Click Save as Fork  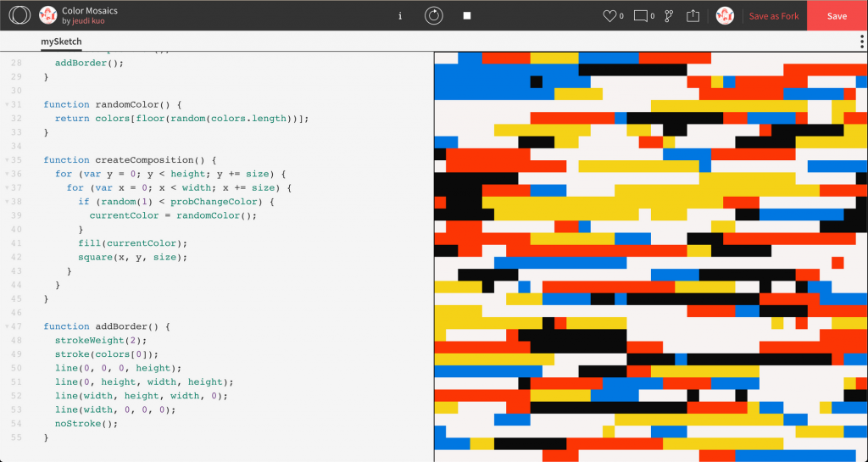774,16
